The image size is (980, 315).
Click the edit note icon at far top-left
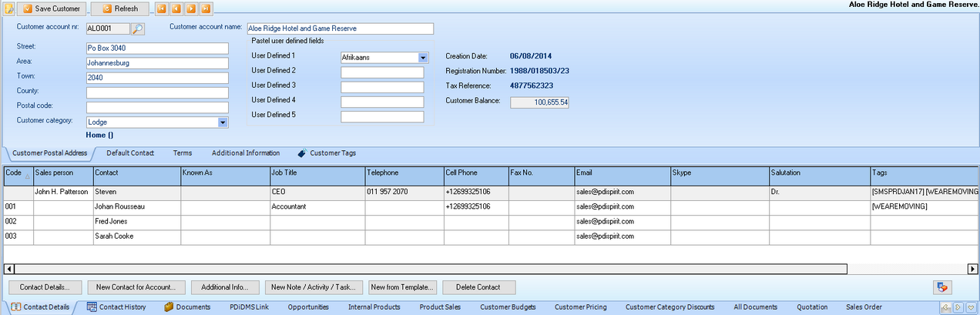pos(8,8)
